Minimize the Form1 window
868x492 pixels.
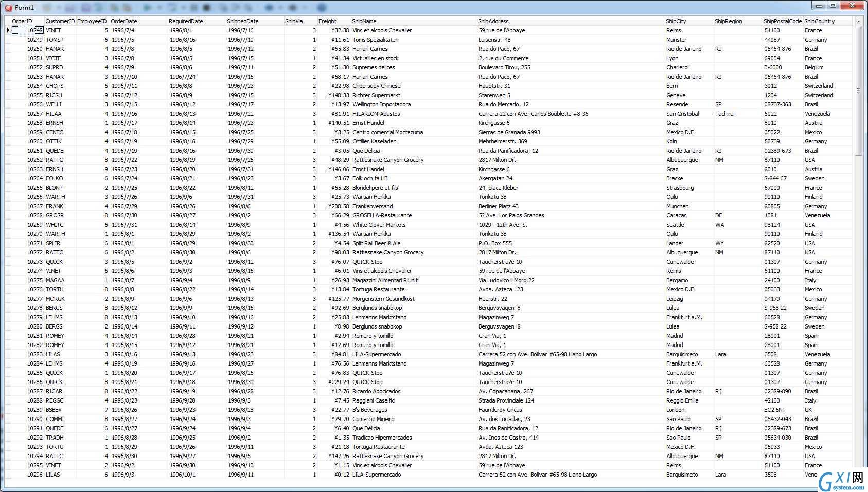pyautogui.click(x=819, y=5)
